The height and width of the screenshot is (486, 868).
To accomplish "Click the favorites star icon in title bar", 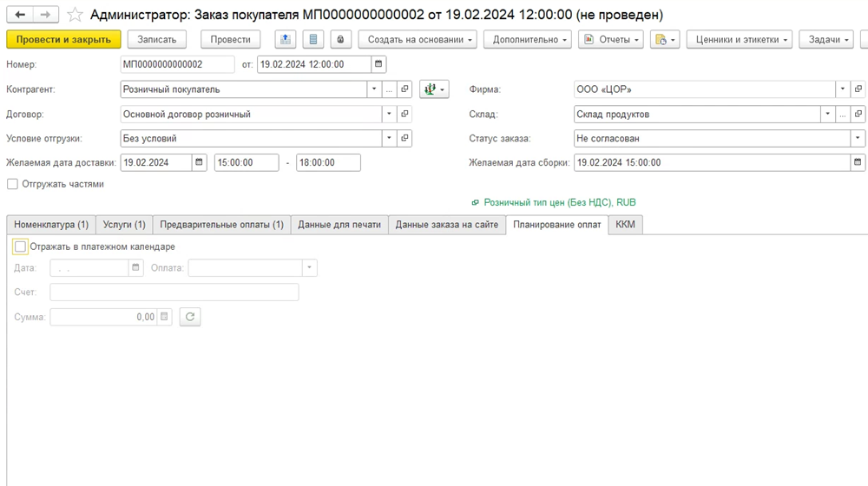I will 76,15.
